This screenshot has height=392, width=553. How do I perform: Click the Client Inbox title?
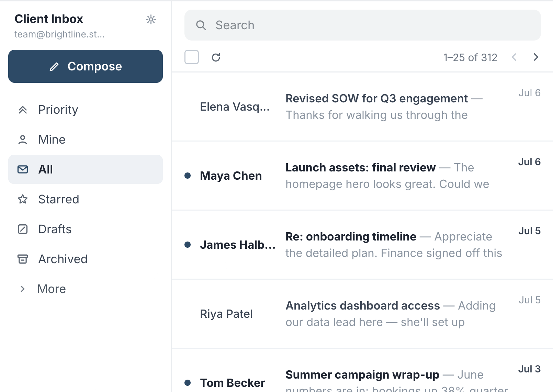(49, 19)
